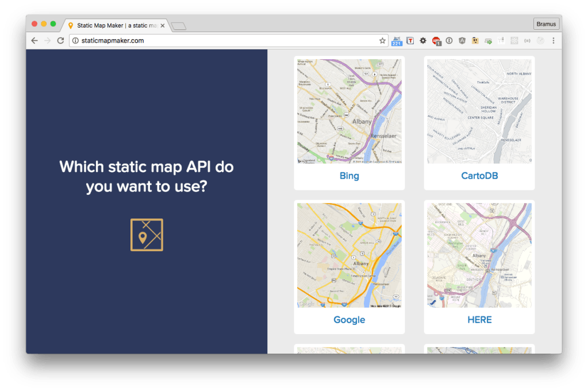The image size is (588, 391).
Task: Open the Chrome three-dot menu
Action: pos(553,41)
